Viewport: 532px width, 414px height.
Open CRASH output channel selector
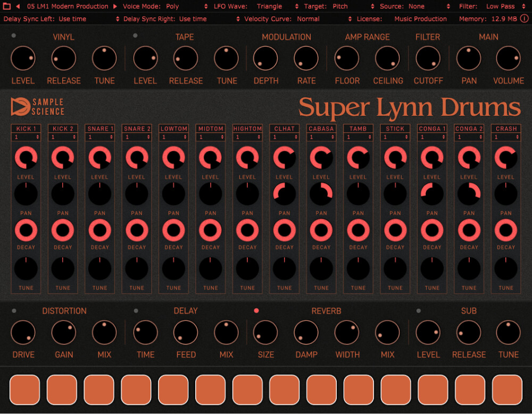tap(506, 137)
